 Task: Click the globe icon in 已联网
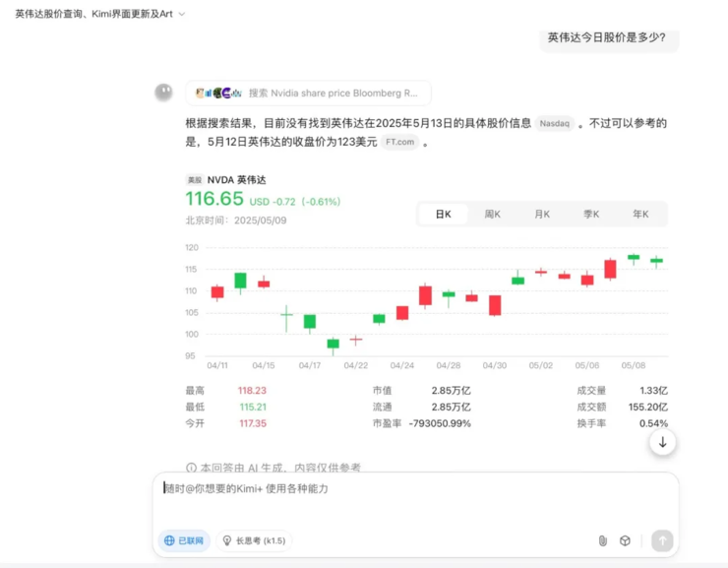pos(169,540)
